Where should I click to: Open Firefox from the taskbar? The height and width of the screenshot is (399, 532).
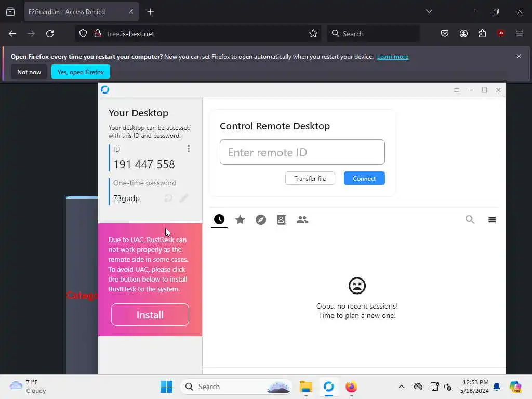[x=352, y=387]
